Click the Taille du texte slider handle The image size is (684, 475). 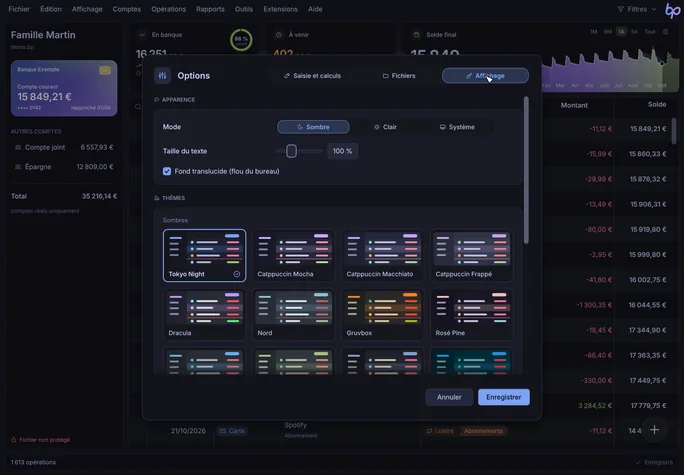click(291, 151)
